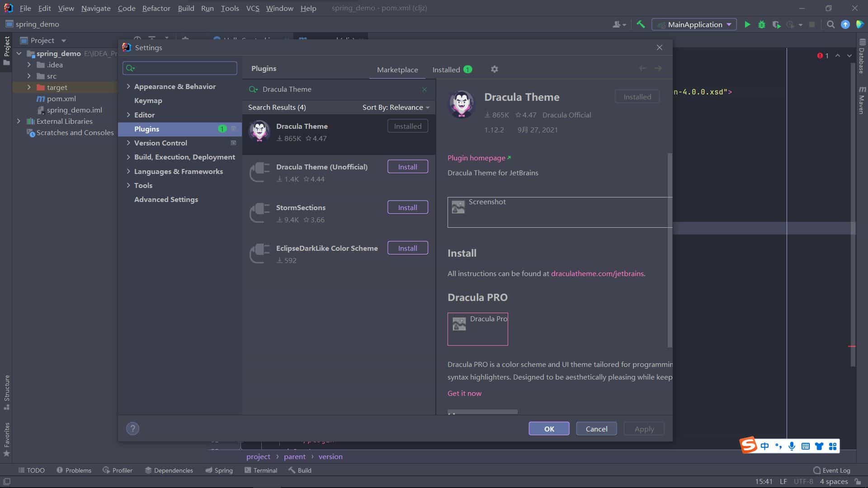Click the user account icon in toolbar
The image size is (868, 488).
click(619, 24)
